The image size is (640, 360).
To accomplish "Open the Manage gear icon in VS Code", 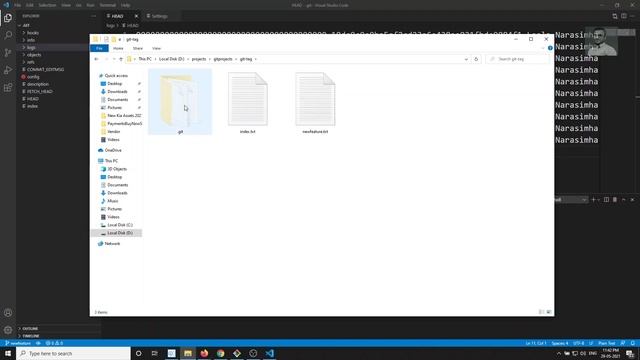I will [8, 330].
